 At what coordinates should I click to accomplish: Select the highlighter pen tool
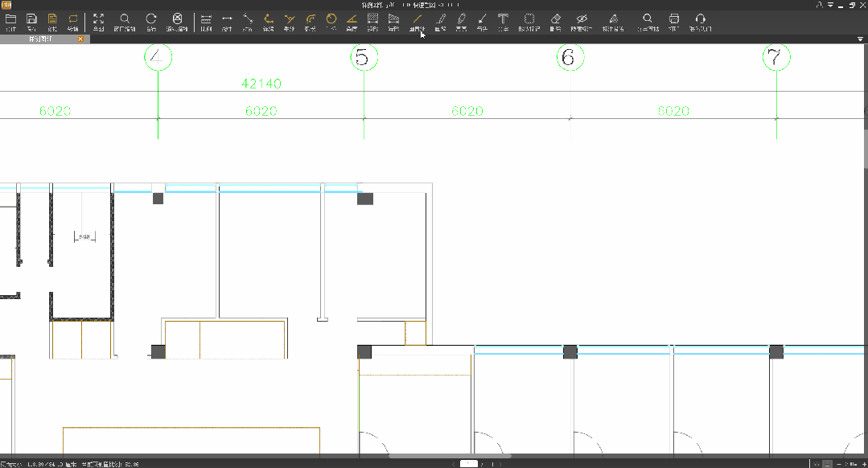[461, 23]
